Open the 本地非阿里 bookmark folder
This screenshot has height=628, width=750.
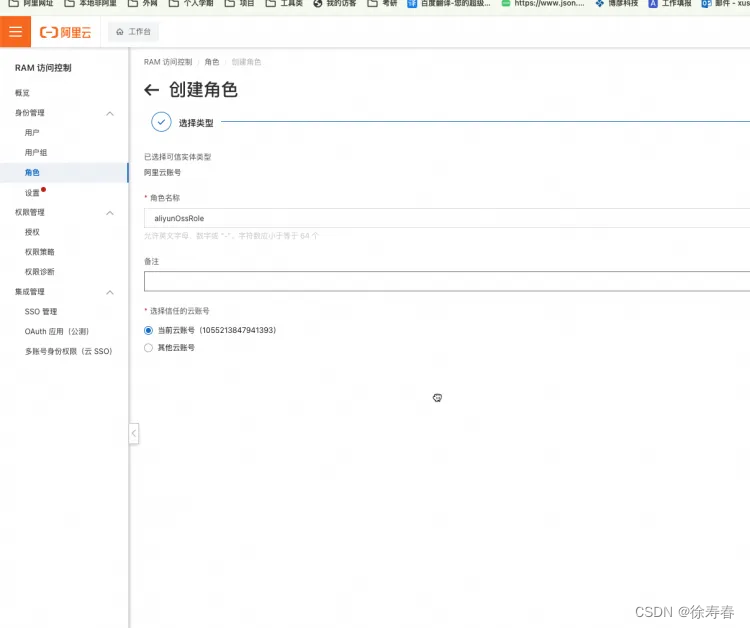tap(90, 3)
